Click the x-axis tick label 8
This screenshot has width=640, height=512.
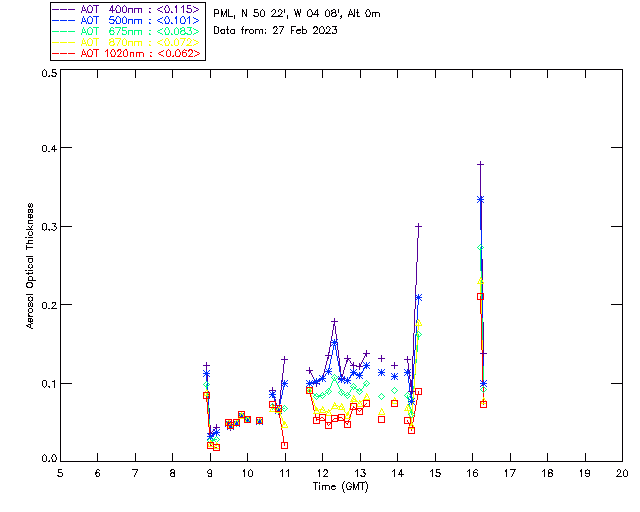(x=173, y=473)
